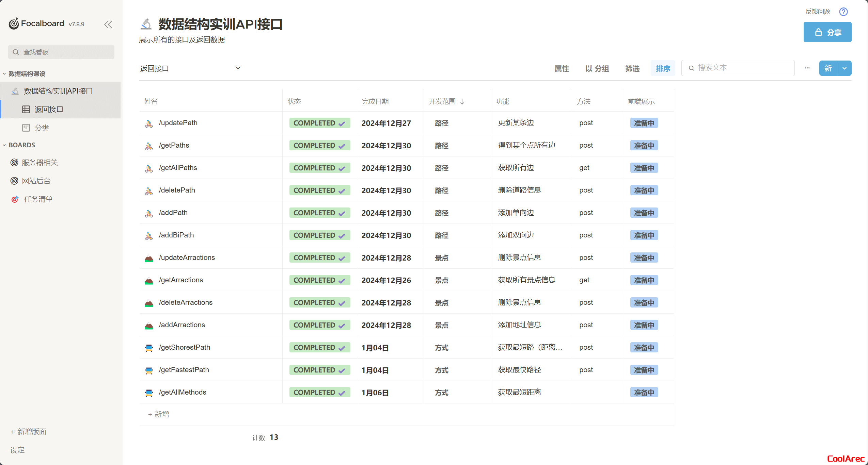Click the COMPLETED status of /getAllMethods
868x465 pixels.
pos(319,393)
